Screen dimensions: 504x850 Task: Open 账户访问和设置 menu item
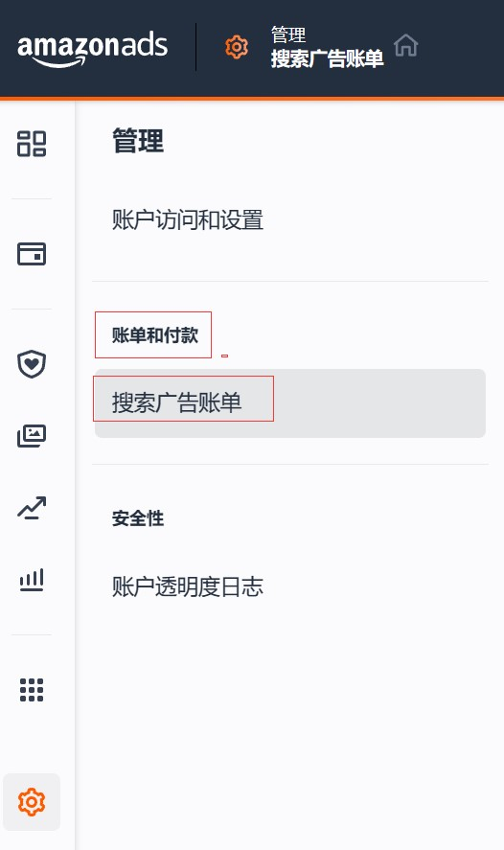pos(188,220)
